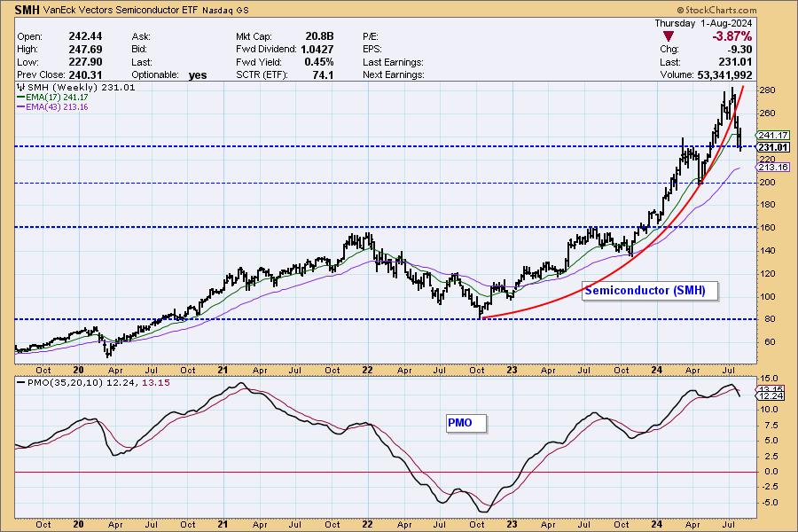The height and width of the screenshot is (532, 798).
Task: Click the Fwd Dividend value 1.0427
Action: point(317,50)
